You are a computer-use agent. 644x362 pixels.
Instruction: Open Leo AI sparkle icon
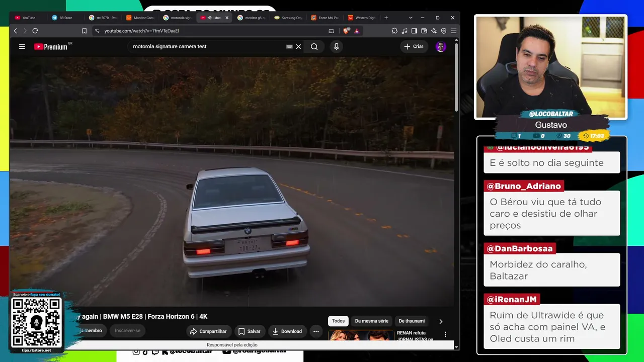tap(434, 31)
